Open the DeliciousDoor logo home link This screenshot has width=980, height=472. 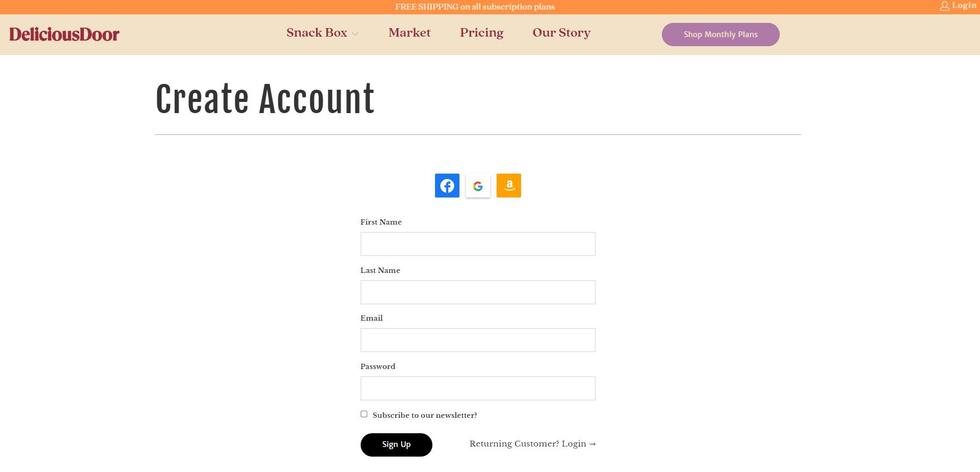click(x=64, y=35)
